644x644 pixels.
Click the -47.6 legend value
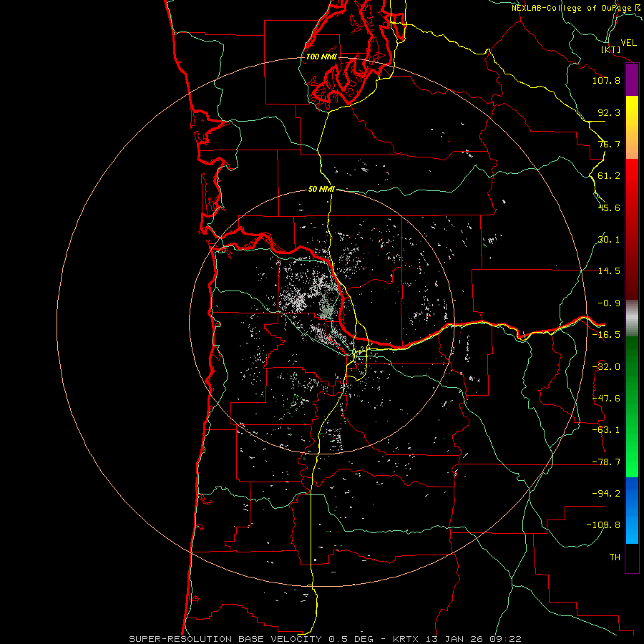pyautogui.click(x=606, y=399)
